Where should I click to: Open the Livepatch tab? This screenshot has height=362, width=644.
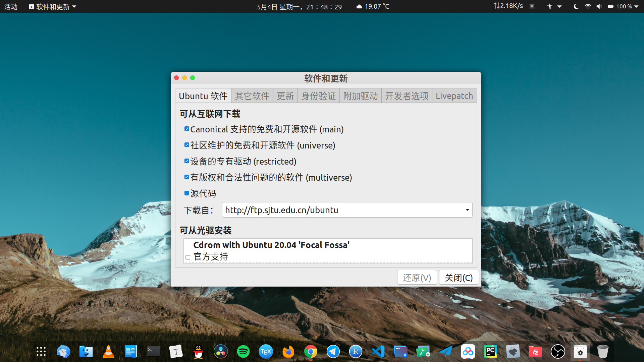(x=454, y=96)
